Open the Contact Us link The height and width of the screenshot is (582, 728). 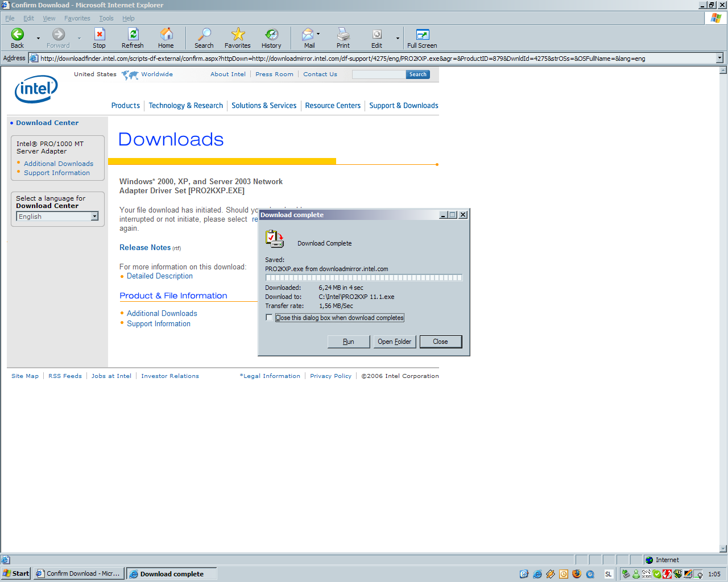pos(320,74)
